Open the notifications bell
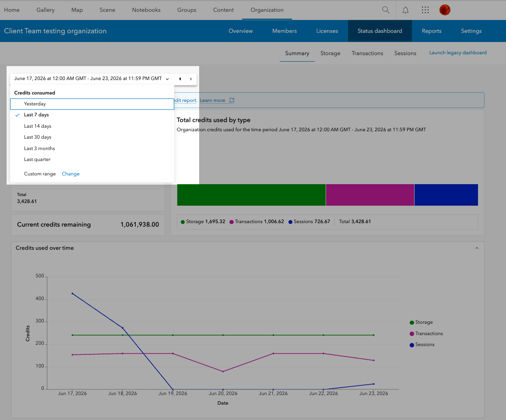506x420 pixels. 406,10
